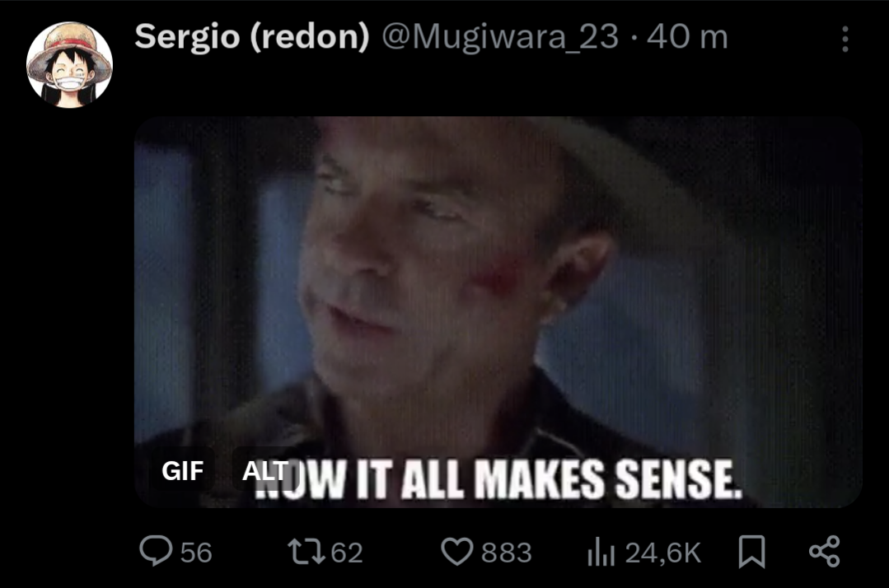Tap the retweet arrows icon

(306, 551)
